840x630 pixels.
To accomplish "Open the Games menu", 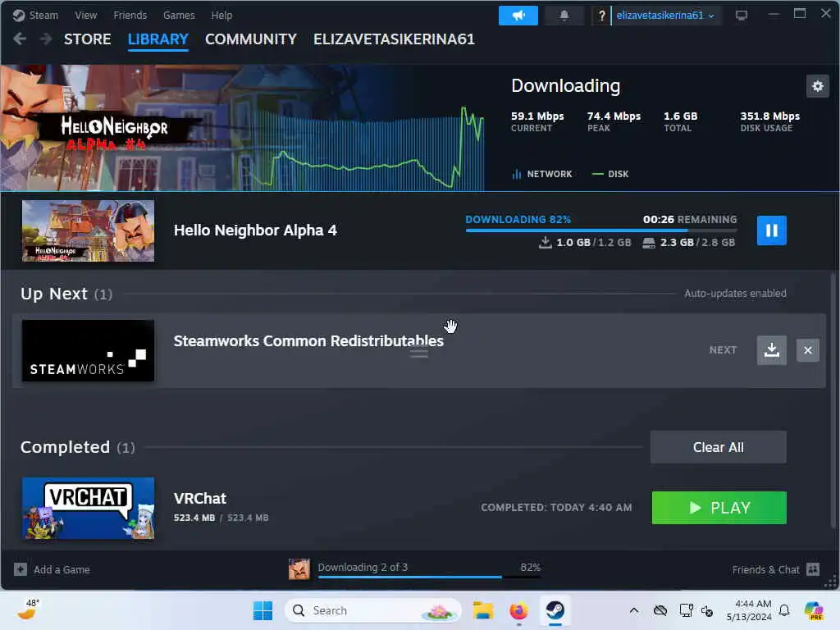I will (179, 15).
